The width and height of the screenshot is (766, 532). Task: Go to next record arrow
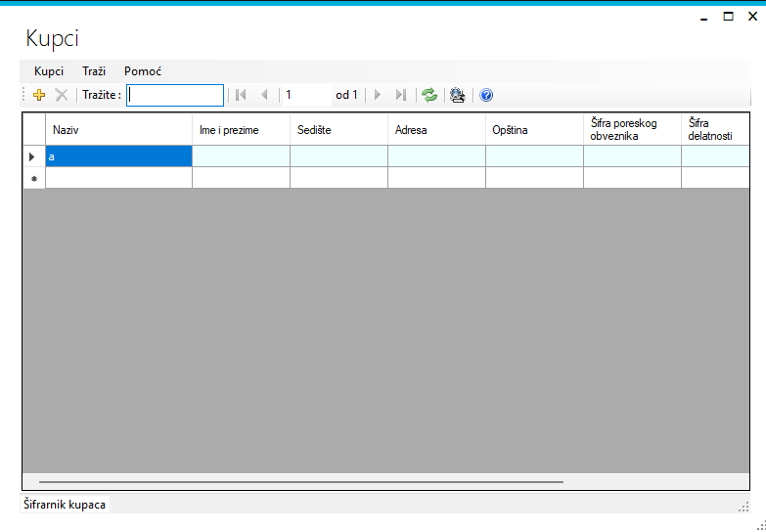(x=378, y=95)
